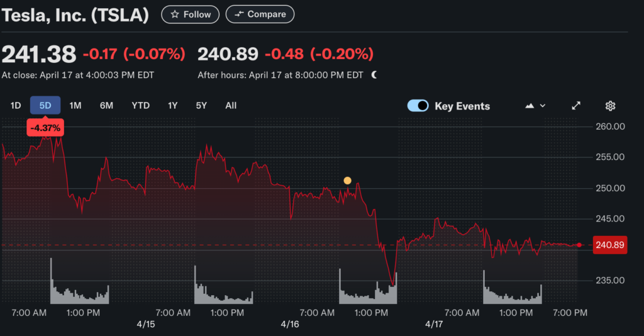Select YTD time range
This screenshot has width=644, height=336.
[140, 106]
